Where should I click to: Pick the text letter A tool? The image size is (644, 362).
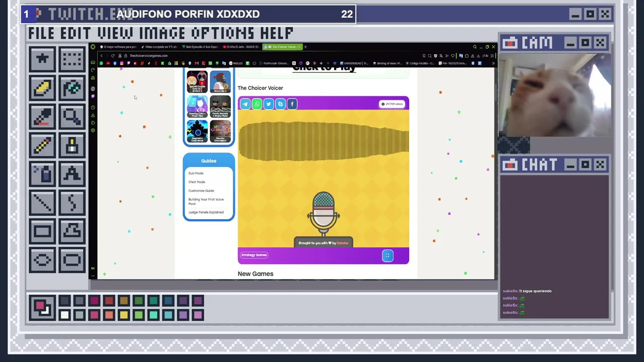coord(72,175)
